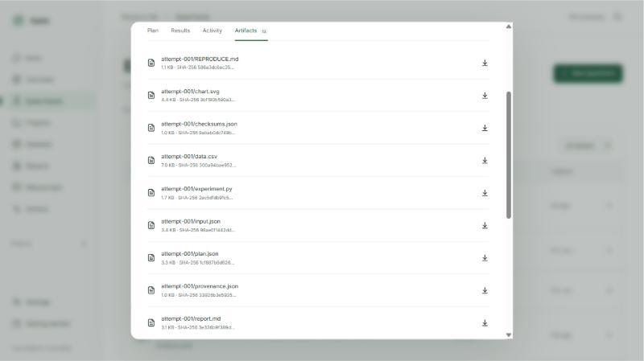Click the 3.3 KB SHA-256 line under plan.json
Screen dimensions: 644x361
197,262
